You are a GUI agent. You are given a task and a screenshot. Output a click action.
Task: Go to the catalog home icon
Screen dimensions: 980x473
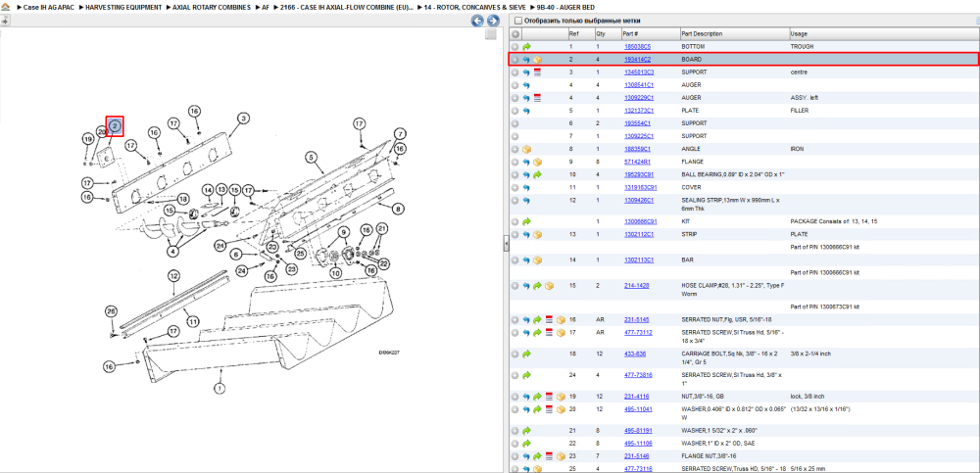pyautogui.click(x=6, y=7)
